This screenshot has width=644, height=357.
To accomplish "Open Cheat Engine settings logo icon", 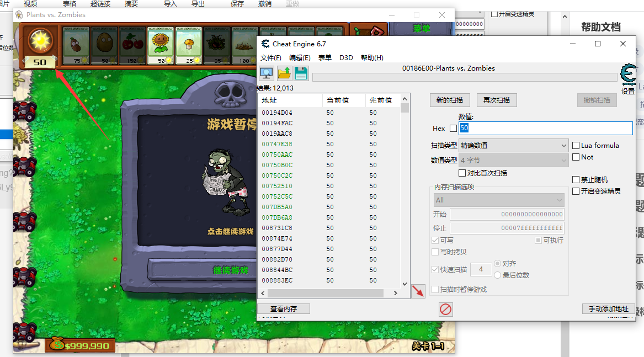I will (x=628, y=75).
